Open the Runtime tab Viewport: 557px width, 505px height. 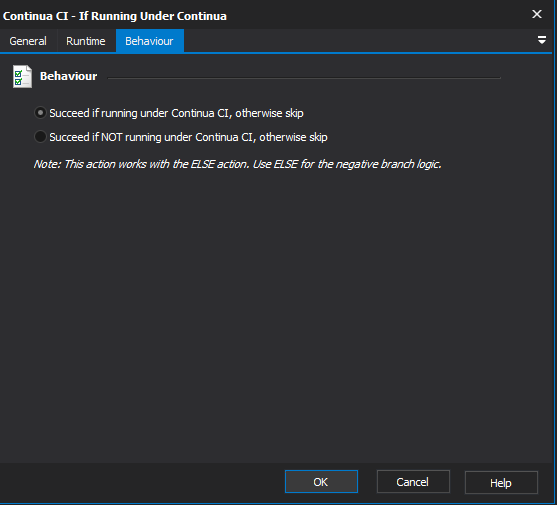[86, 41]
